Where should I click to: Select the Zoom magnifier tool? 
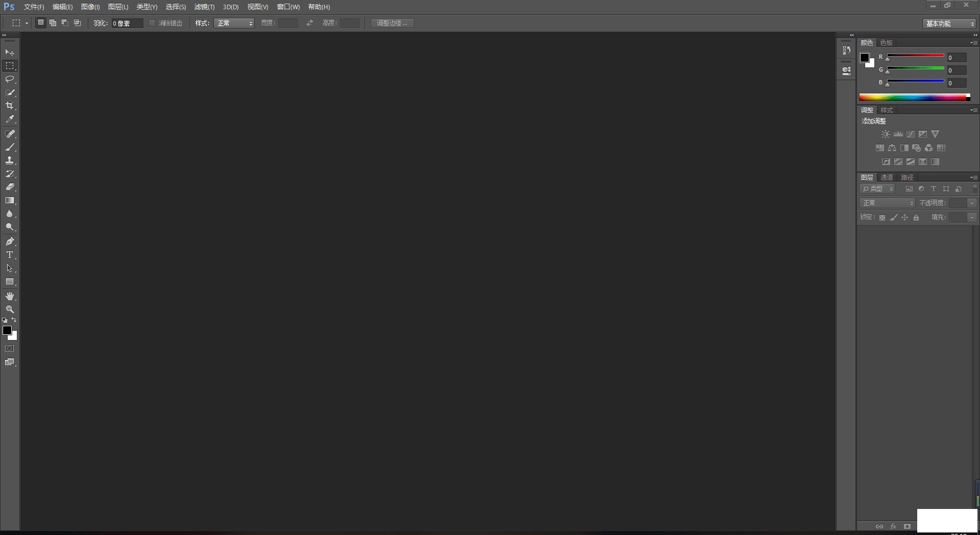(10, 309)
